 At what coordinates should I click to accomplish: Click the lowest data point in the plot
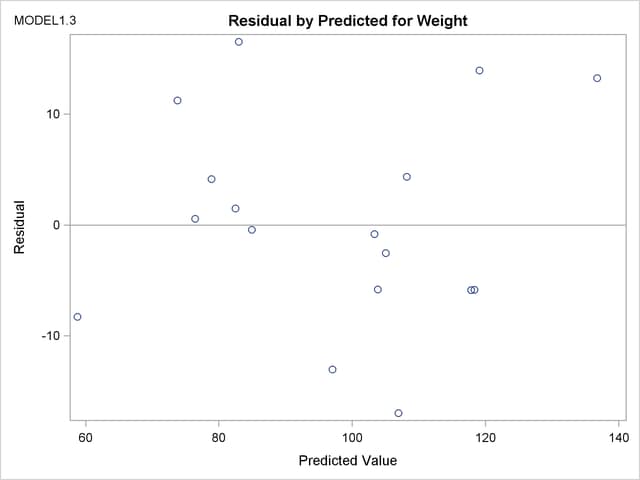click(398, 413)
